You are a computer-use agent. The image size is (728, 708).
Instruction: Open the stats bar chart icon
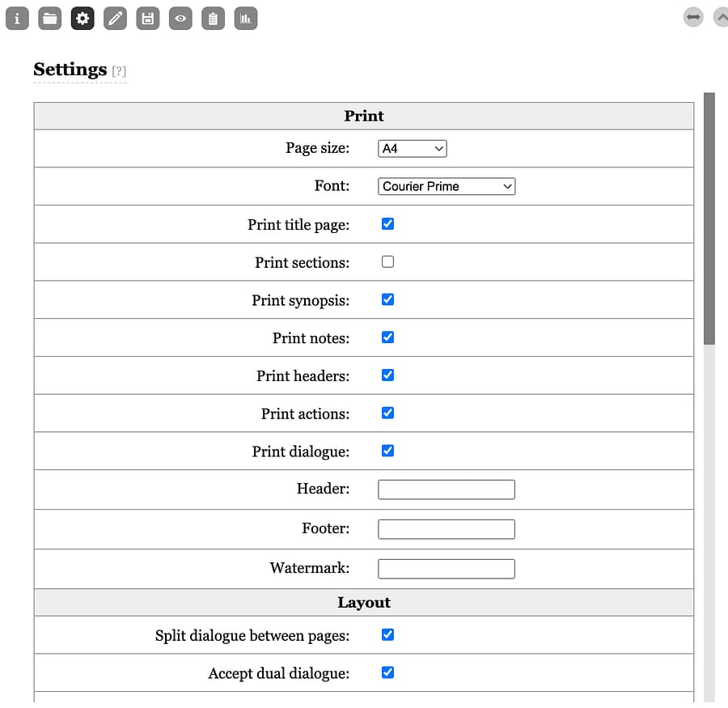click(246, 18)
